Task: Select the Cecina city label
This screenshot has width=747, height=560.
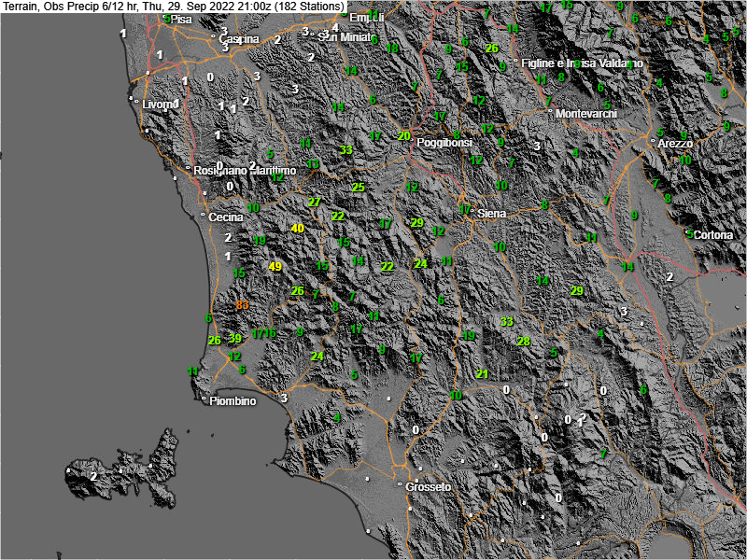Action: [227, 217]
